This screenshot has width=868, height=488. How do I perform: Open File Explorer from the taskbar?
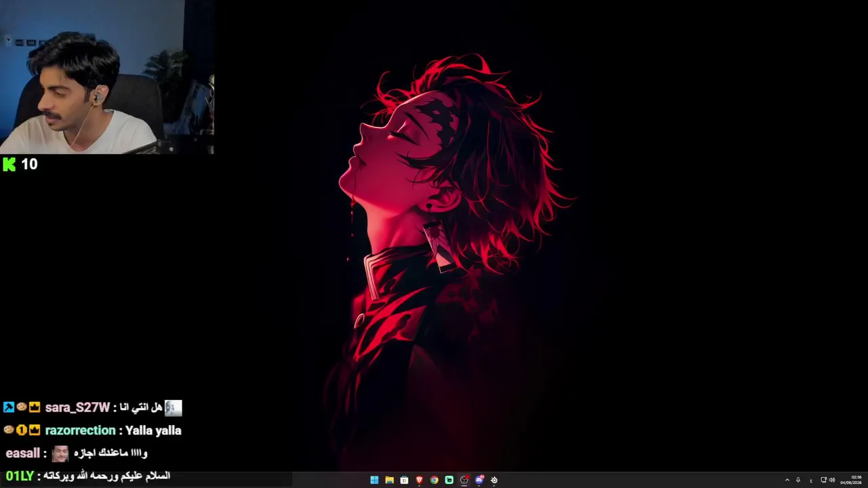coord(389,480)
